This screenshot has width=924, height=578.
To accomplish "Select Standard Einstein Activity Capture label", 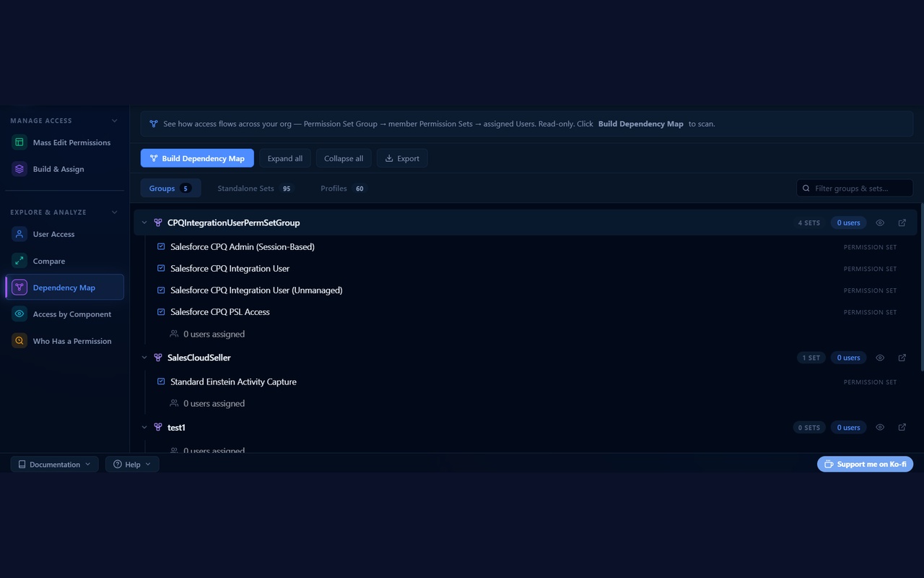I will click(233, 381).
